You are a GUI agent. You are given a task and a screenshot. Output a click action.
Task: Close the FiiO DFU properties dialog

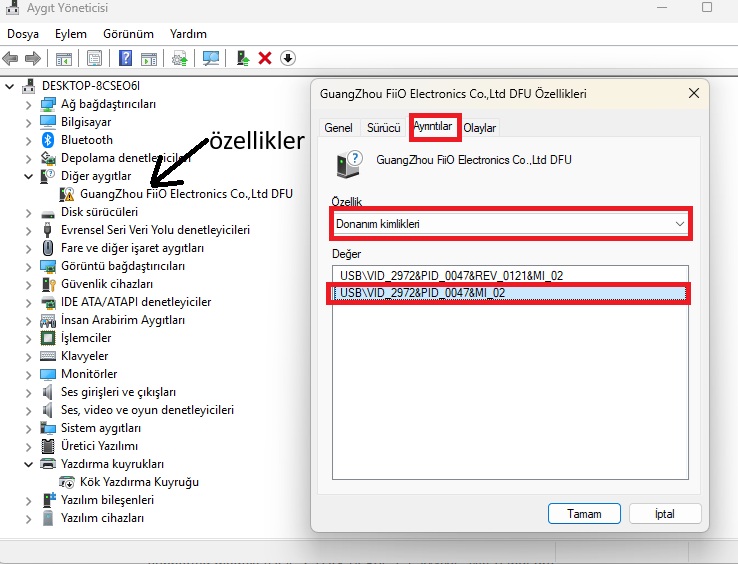694,93
